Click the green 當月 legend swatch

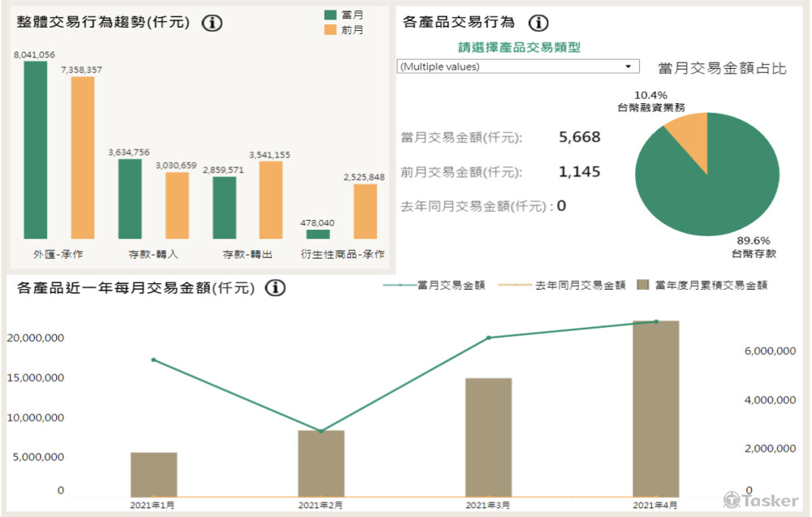[330, 15]
